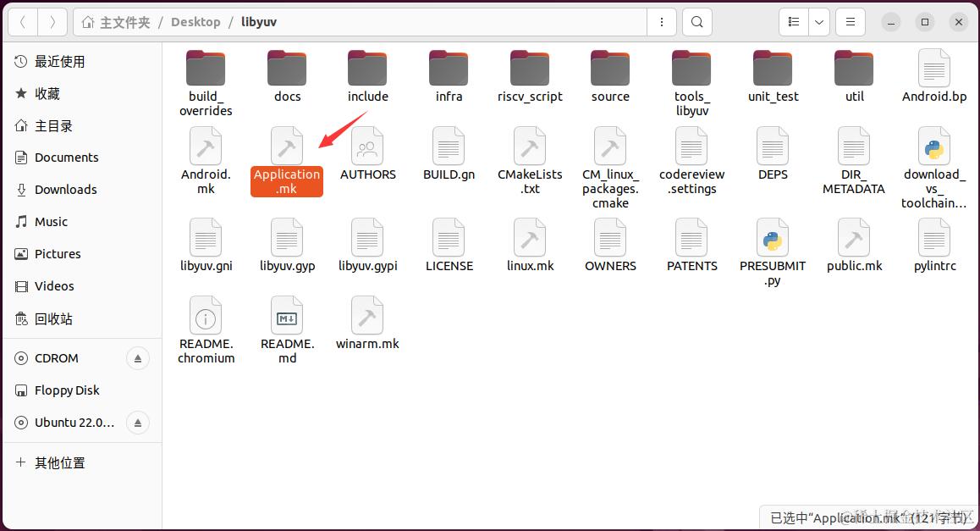This screenshot has height=531, width=980.
Task: Eject the CDROM drive
Action: [138, 358]
